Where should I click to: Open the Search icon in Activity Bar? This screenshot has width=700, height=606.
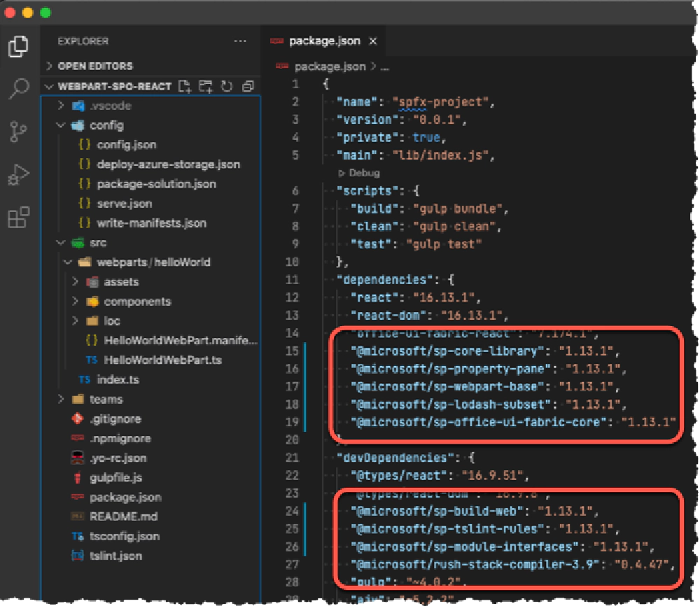pos(19,90)
